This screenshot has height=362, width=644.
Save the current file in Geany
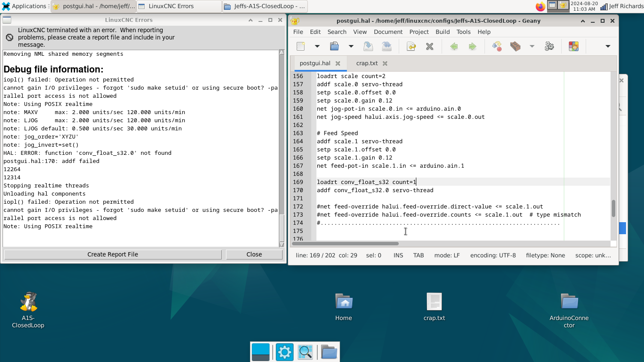pos(368,46)
